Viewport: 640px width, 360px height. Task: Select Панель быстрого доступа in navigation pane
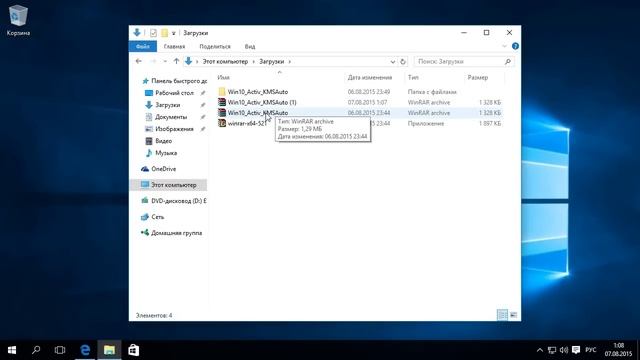coord(174,81)
